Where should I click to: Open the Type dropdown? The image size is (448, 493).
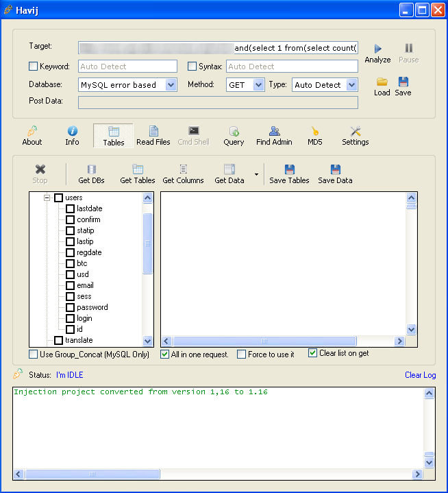point(351,84)
